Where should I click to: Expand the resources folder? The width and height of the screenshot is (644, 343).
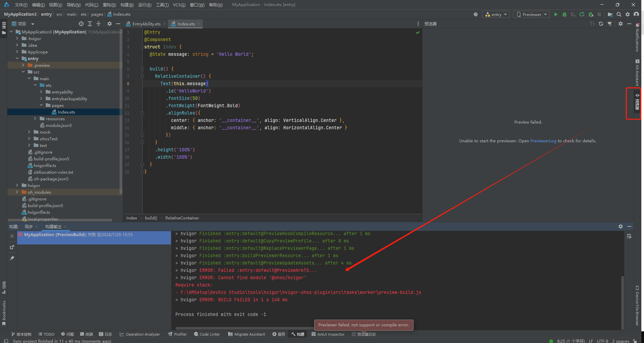coord(35,119)
